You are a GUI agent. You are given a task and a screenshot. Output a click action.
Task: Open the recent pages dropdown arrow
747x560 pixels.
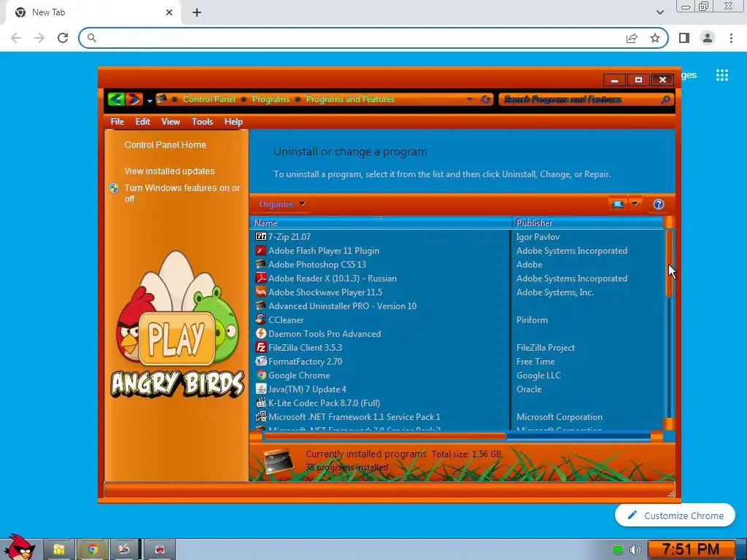150,101
